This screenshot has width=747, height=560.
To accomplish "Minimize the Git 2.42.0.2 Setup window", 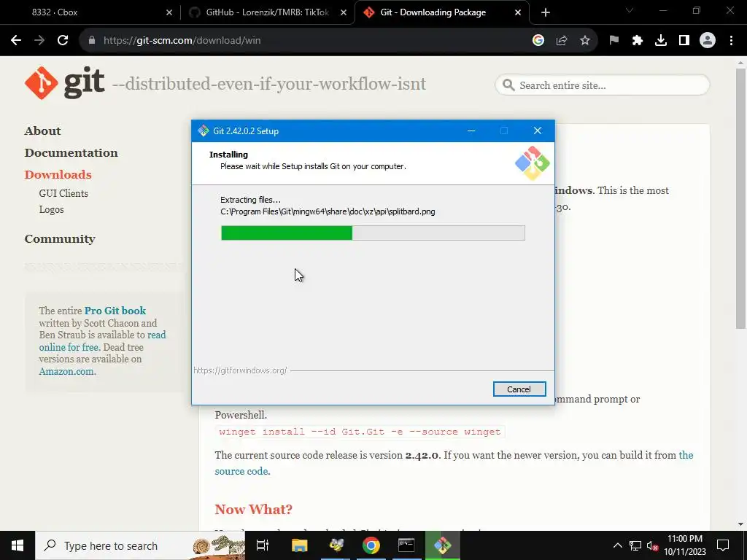I will click(x=471, y=131).
